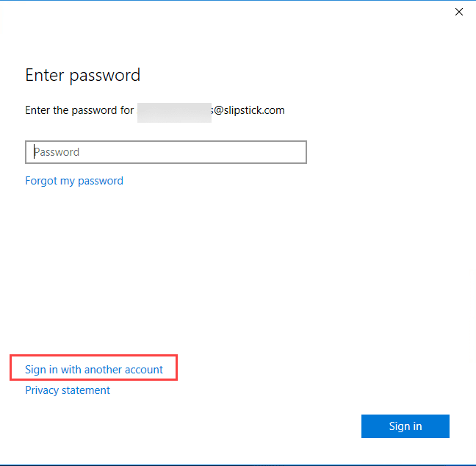Close the password dialog with the X
This screenshot has height=466, width=476.
[459, 12]
